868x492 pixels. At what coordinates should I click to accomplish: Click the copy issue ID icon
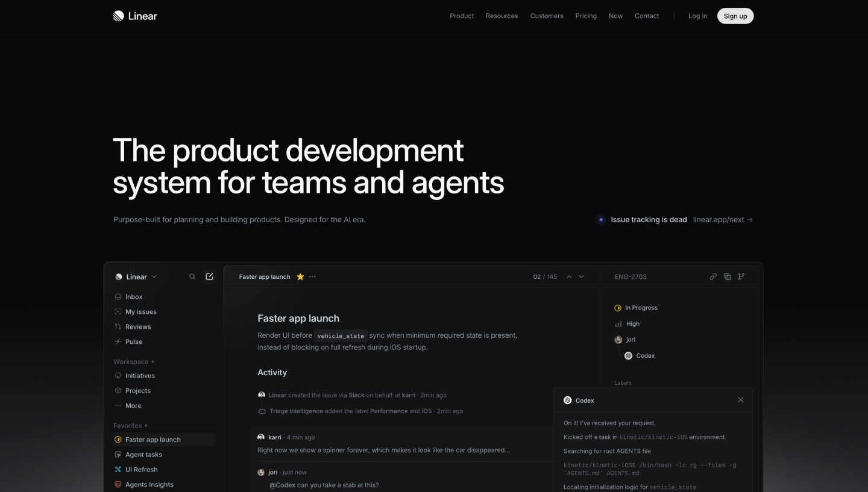(727, 277)
